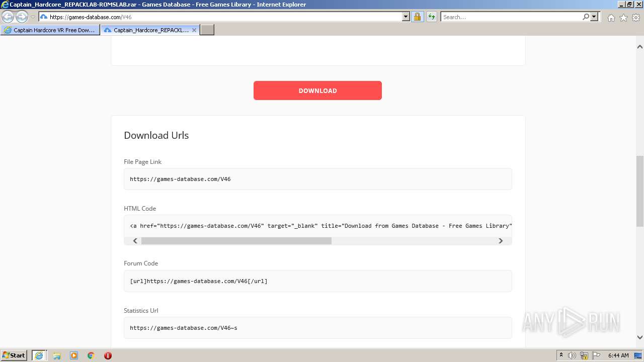Click the Download Urls heading
Image resolution: width=644 pixels, height=362 pixels.
click(156, 135)
